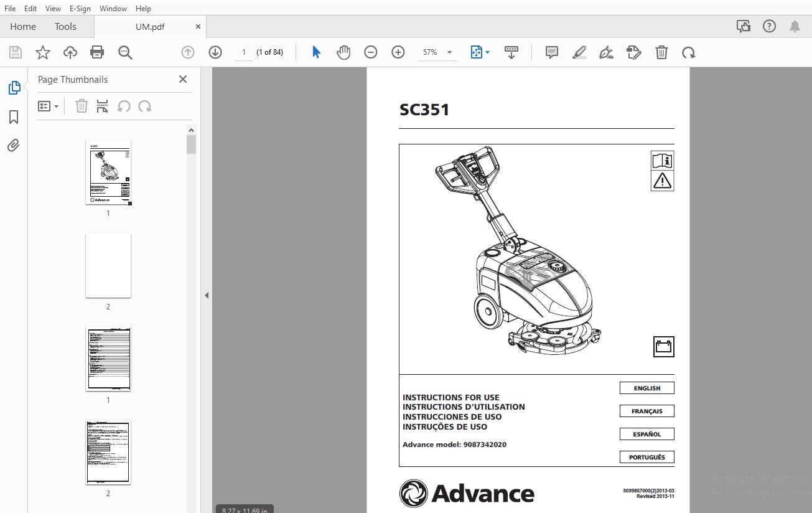Click the INSTRUCTIONS FOR USE line
The image size is (812, 513).
451,397
